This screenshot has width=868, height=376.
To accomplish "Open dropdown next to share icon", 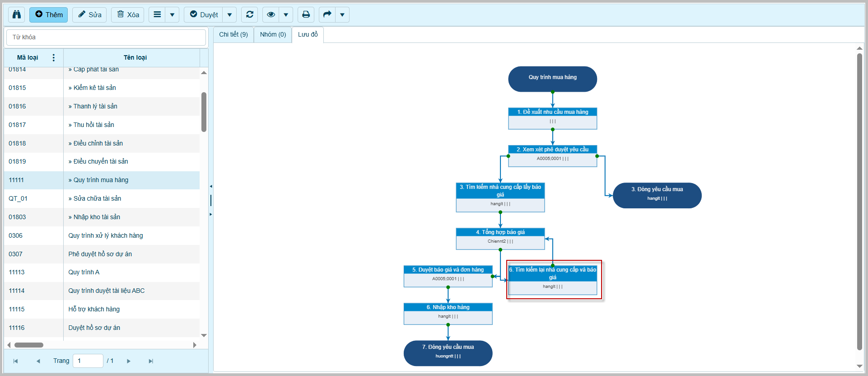I will pyautogui.click(x=342, y=14).
